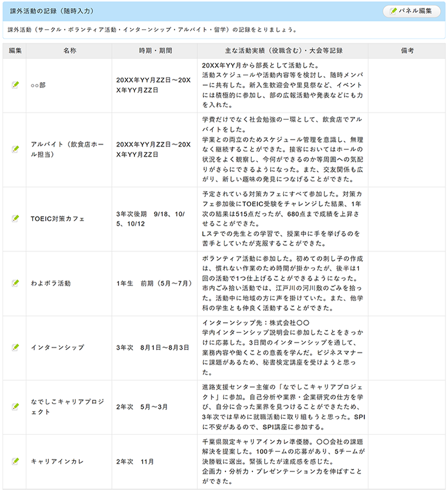Click the 編集 column header

(15, 51)
